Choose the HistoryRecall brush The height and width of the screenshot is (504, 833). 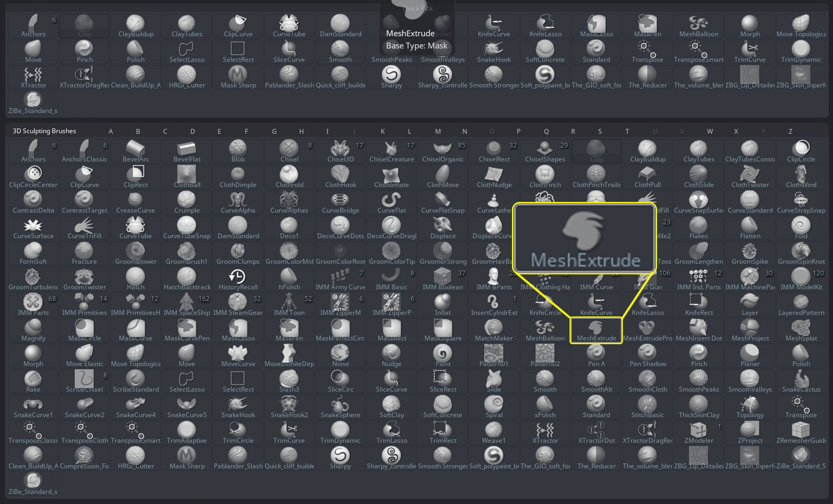[x=238, y=280]
